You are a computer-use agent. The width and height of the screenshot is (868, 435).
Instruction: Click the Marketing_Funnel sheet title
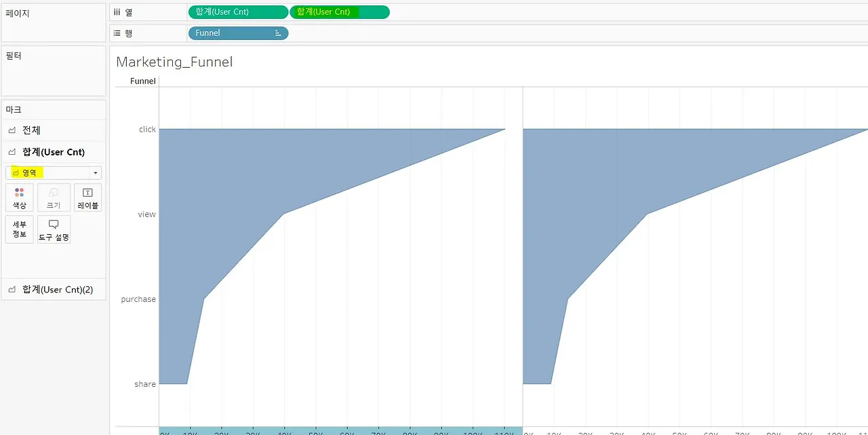(x=174, y=62)
